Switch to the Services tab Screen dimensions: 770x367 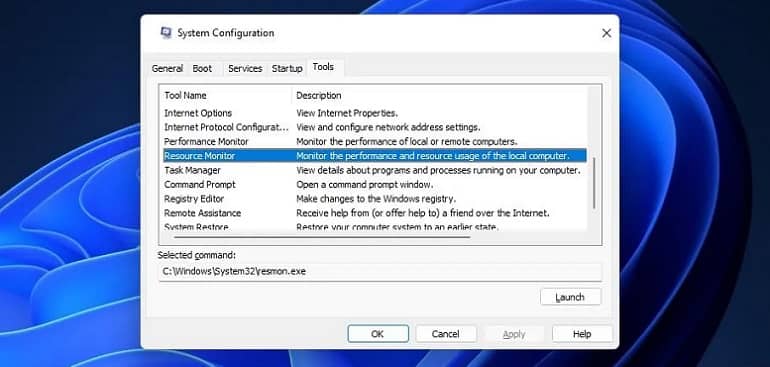point(245,69)
